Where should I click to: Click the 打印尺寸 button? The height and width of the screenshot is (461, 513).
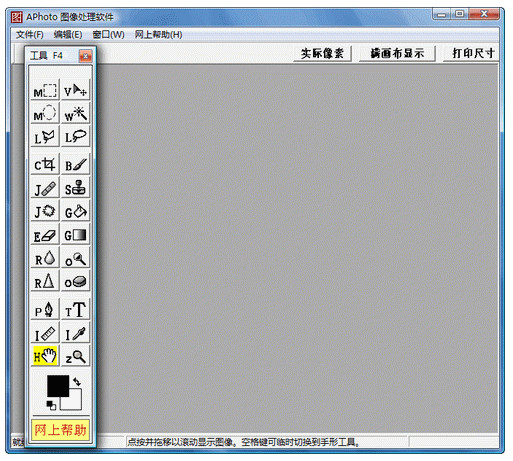472,53
